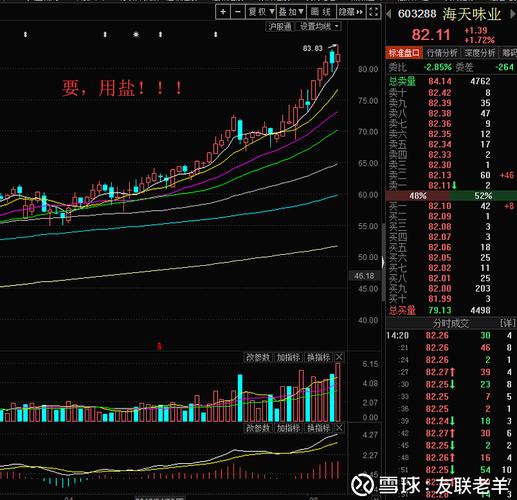Open 设置均线 moving average dropdown
This screenshot has width=517, height=500.
pyautogui.click(x=319, y=26)
